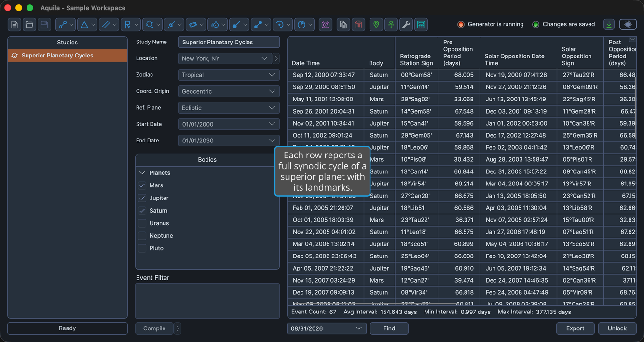Enable the Uranus checkbox
This screenshot has width=644, height=342.
click(142, 223)
